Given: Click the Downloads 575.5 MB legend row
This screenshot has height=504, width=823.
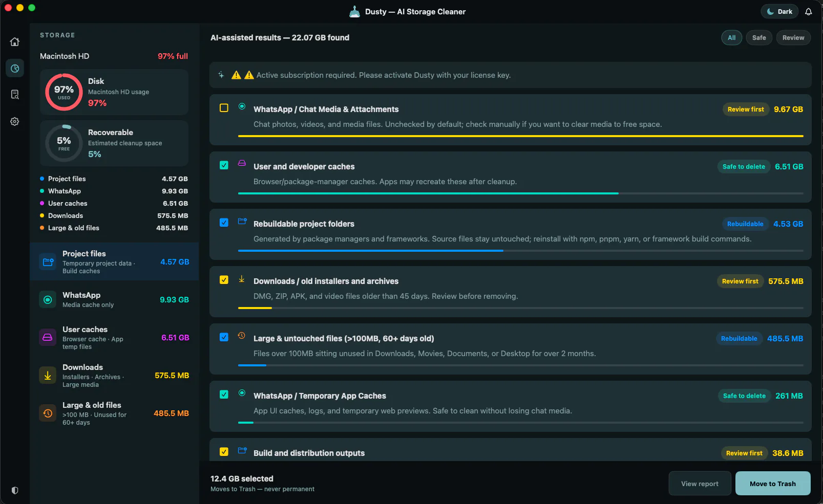Looking at the screenshot, I should click(x=114, y=216).
